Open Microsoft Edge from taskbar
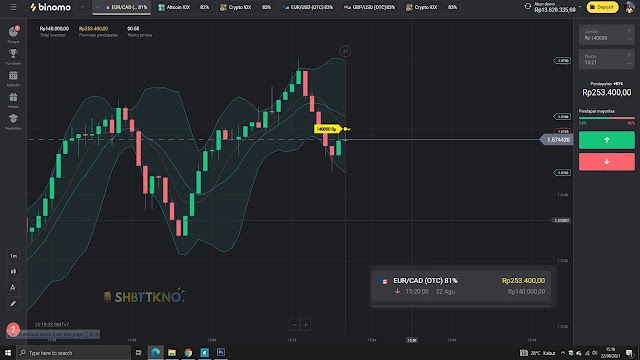 click(156, 353)
